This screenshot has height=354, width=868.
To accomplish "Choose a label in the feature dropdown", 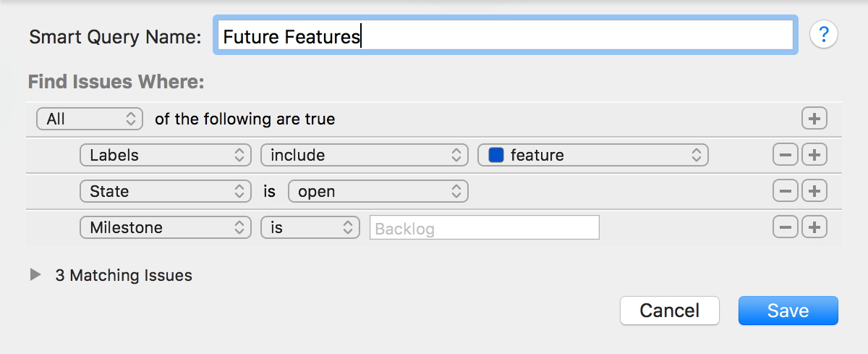I will click(x=593, y=155).
